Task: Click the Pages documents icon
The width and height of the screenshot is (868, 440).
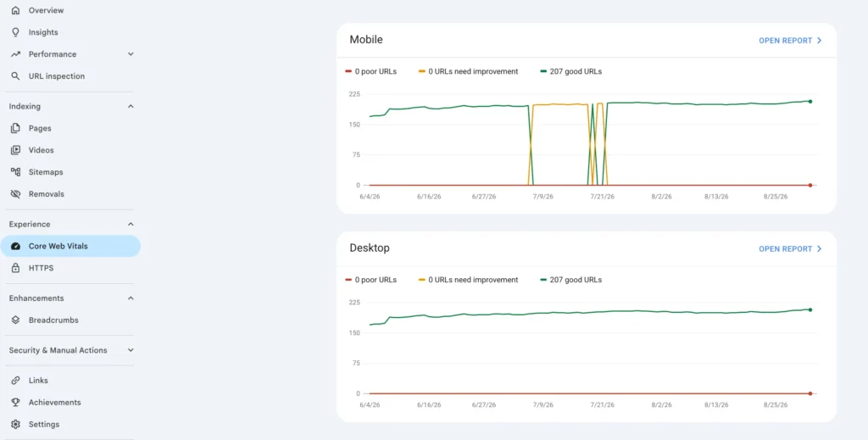Action: click(15, 128)
